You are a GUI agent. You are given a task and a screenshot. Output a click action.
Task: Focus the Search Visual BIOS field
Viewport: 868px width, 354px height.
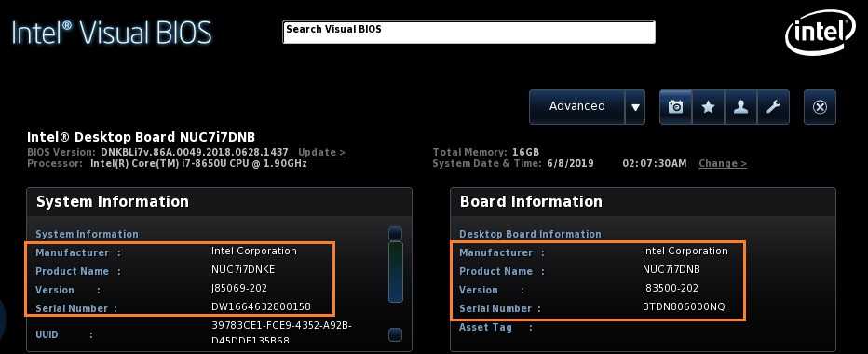click(x=468, y=32)
